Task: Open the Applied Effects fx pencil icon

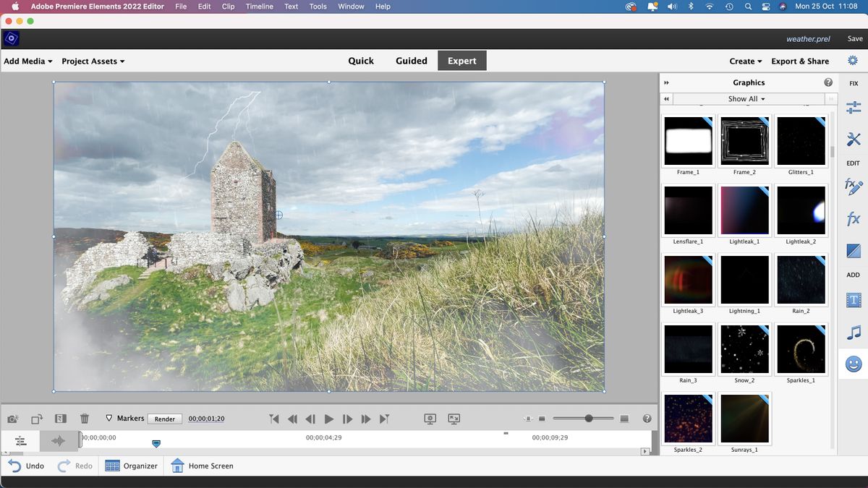Action: (x=853, y=187)
